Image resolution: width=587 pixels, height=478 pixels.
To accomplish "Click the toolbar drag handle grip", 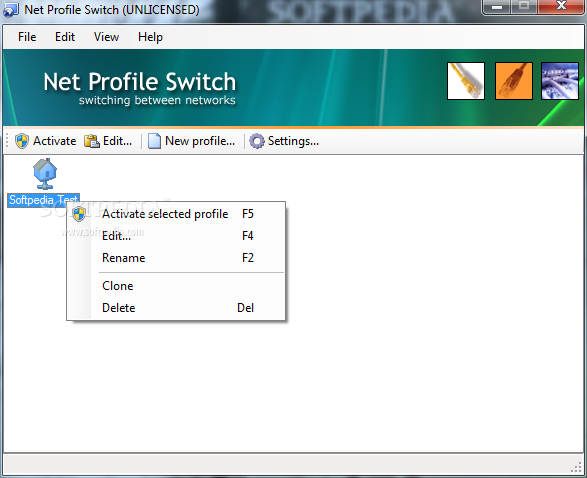I will coord(7,141).
